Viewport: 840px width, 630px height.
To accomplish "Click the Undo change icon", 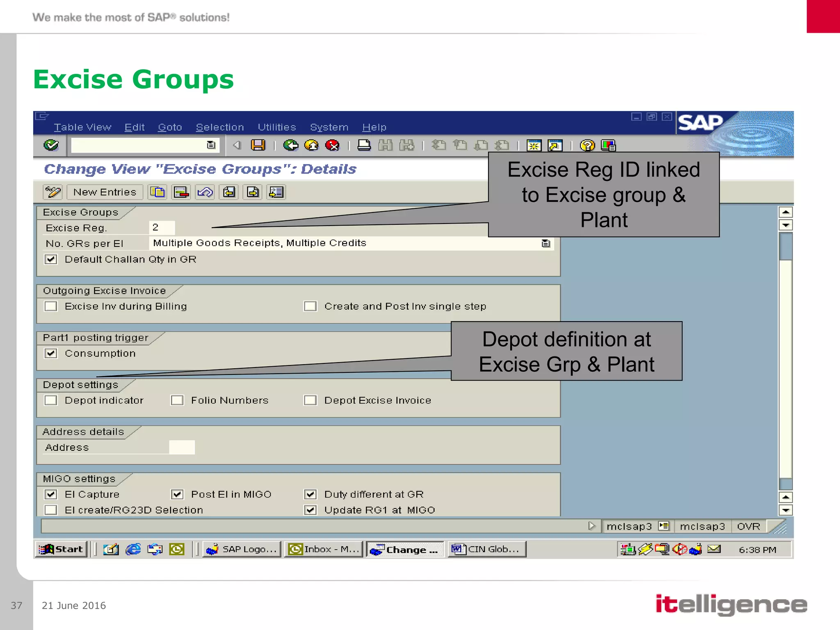I will click(x=205, y=192).
